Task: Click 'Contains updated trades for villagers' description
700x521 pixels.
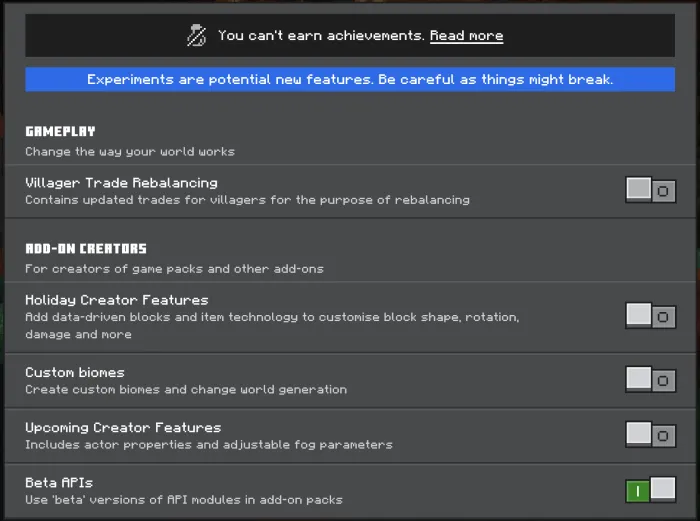Action: coord(247,200)
